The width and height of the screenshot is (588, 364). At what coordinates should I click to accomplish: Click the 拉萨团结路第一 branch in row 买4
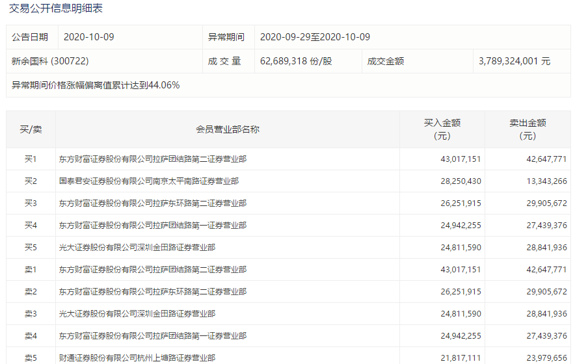point(153,226)
